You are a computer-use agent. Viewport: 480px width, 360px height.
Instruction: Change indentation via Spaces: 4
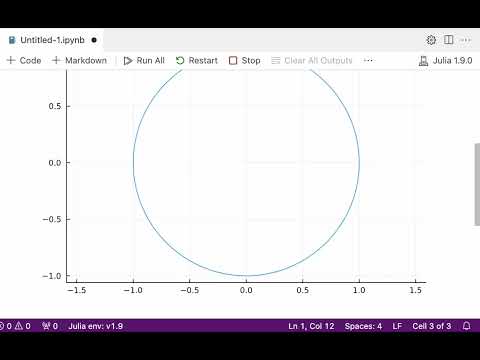(x=363, y=326)
